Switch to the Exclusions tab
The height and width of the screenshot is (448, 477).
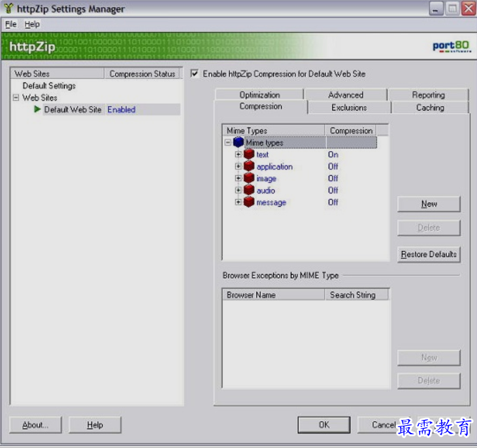tap(349, 107)
